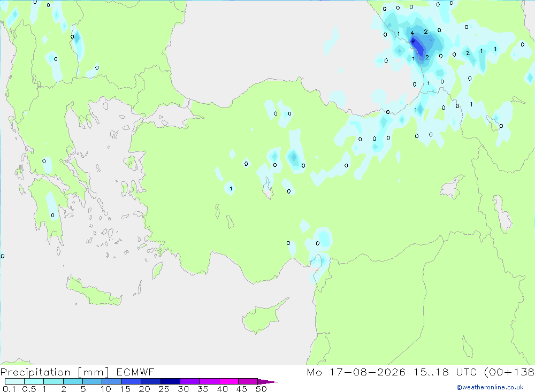
Task: Open the weatheronline.co.uk link
Action: pos(490,387)
